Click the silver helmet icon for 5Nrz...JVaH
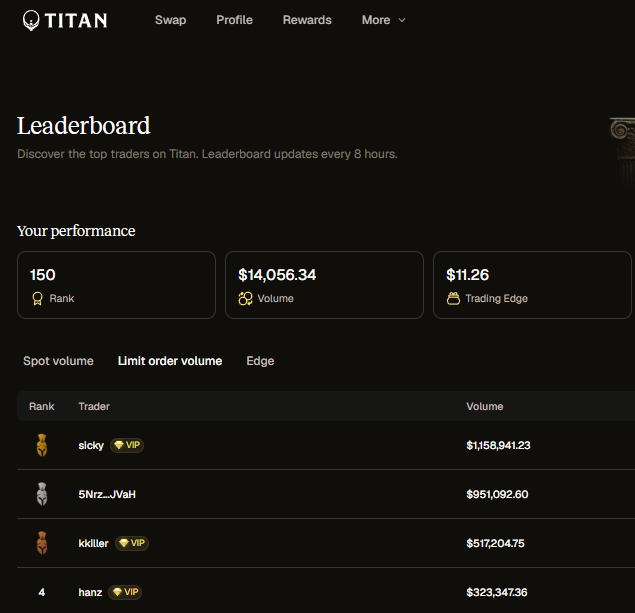Image resolution: width=635 pixels, height=613 pixels. tap(42, 494)
